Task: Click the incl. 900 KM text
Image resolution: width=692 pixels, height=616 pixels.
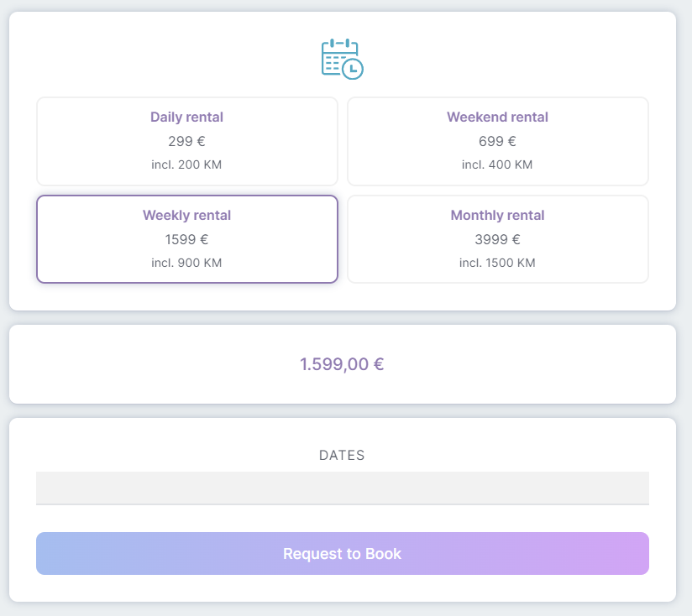Action: coord(186,263)
